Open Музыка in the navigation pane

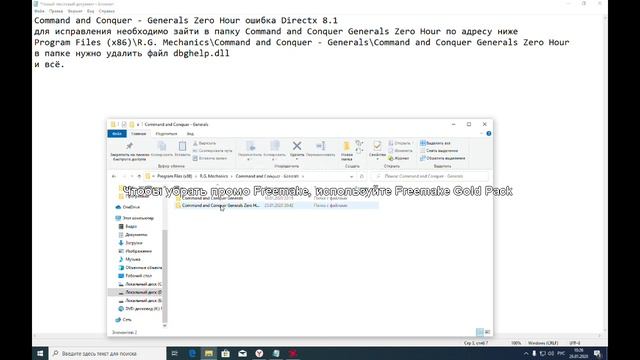tap(129, 259)
